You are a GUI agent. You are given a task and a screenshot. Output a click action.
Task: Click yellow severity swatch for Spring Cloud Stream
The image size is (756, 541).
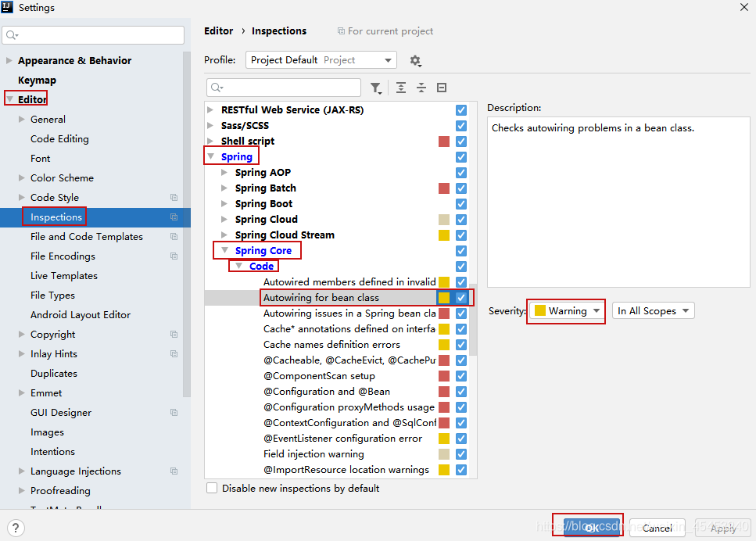pos(444,235)
